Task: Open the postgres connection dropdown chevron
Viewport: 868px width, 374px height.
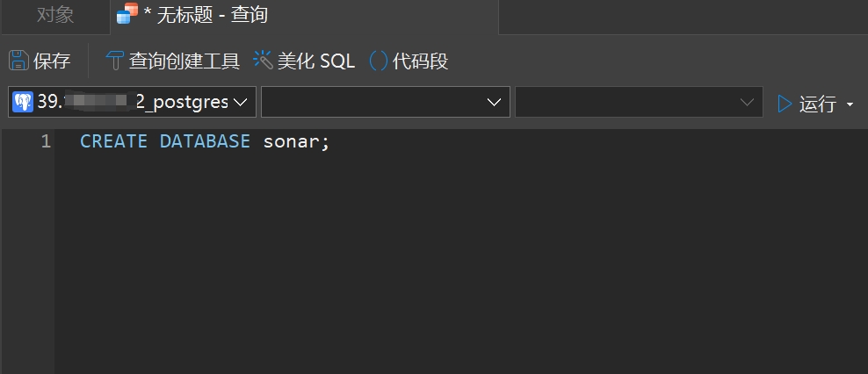Action: click(x=240, y=102)
